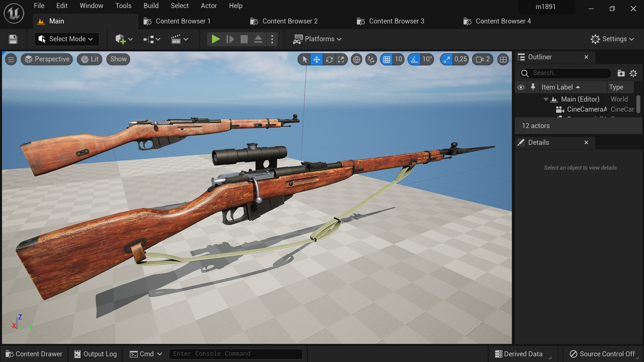
Task: Open the Select Mode dropdown
Action: (66, 39)
